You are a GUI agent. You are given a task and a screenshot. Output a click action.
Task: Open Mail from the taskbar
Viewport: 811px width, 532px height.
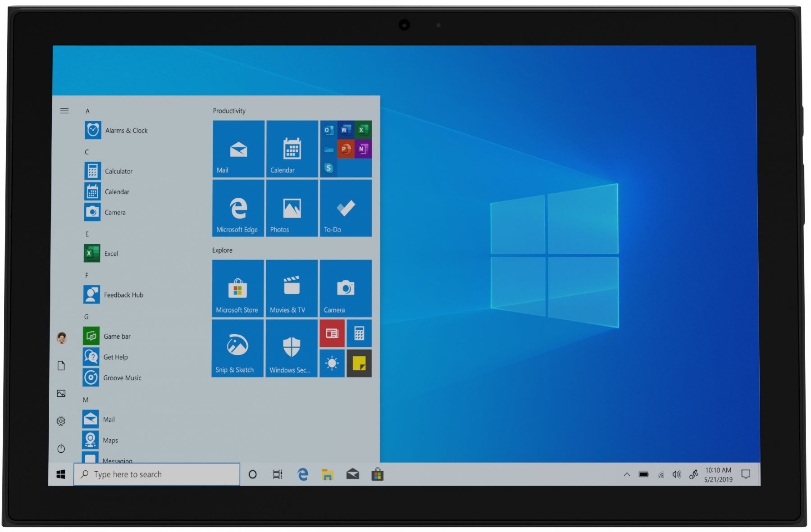click(352, 474)
